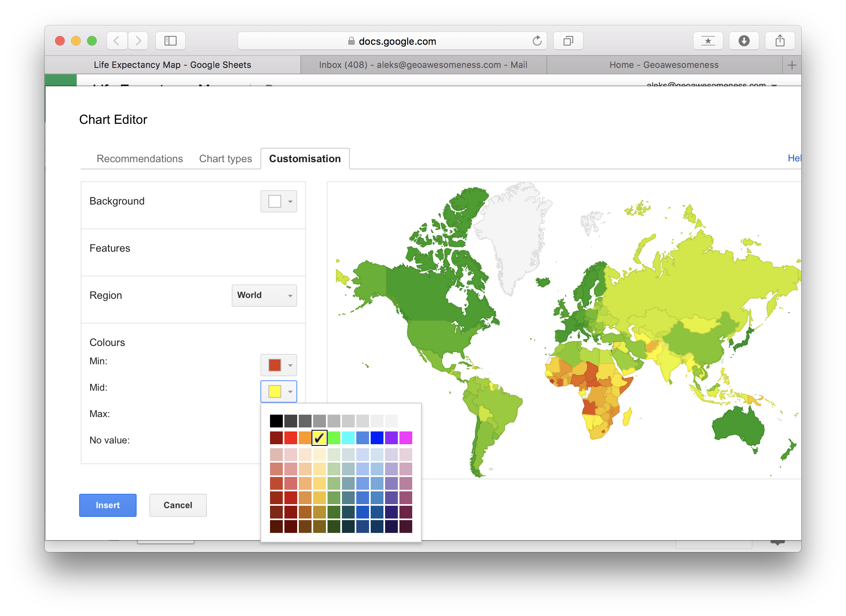846x616 pixels.
Task: Open the Region dropdown menu
Action: coord(263,295)
